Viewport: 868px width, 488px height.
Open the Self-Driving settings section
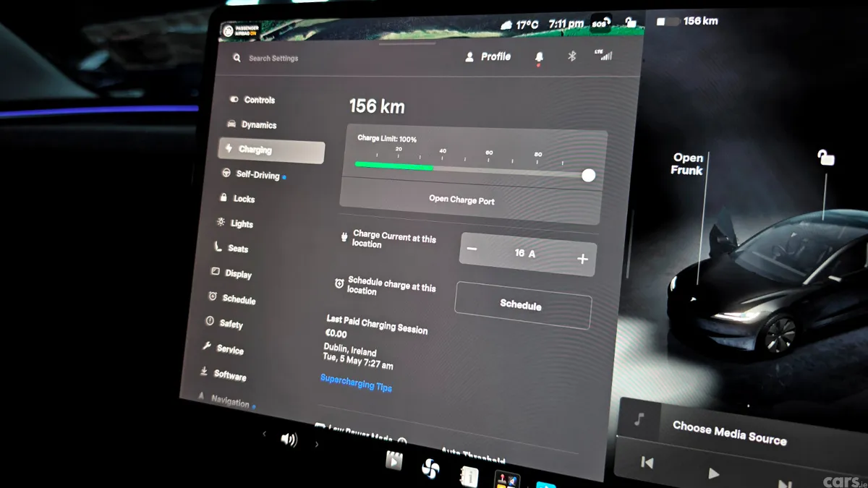pyautogui.click(x=254, y=175)
